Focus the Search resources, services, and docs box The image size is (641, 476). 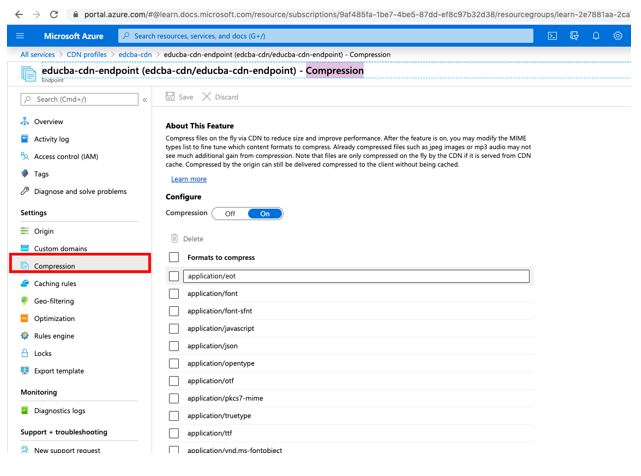point(326,36)
